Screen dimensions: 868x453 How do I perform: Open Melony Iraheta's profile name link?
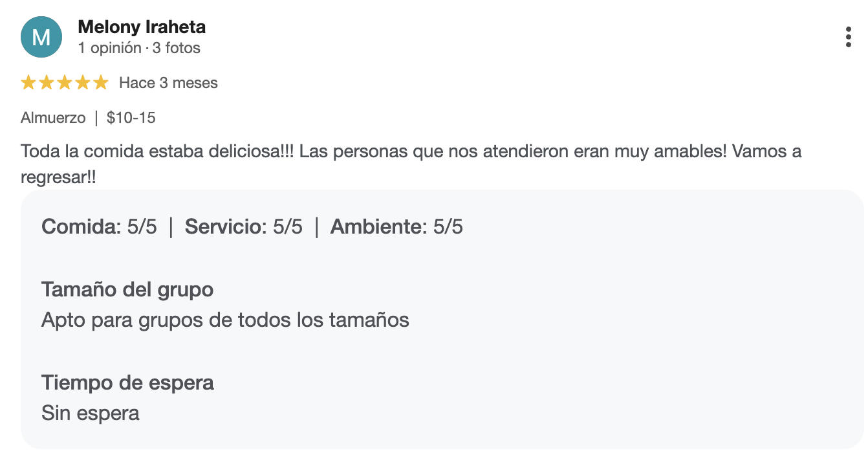pos(142,27)
